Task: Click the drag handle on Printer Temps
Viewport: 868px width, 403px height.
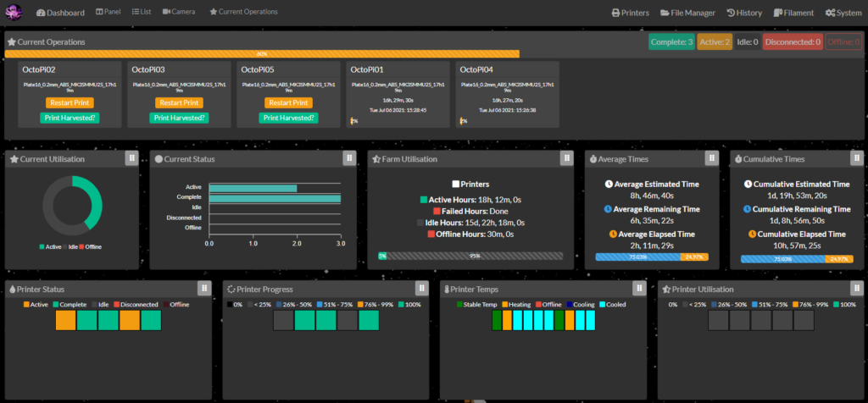Action: [x=639, y=288]
